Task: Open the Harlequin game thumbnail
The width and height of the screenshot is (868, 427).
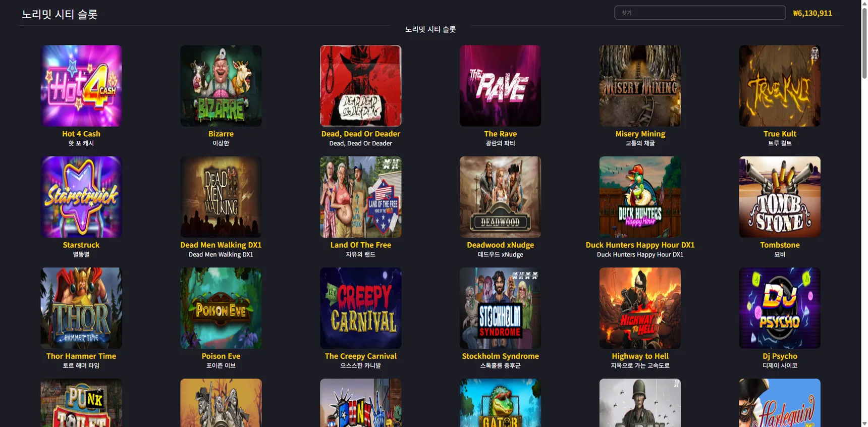Action: click(x=780, y=403)
